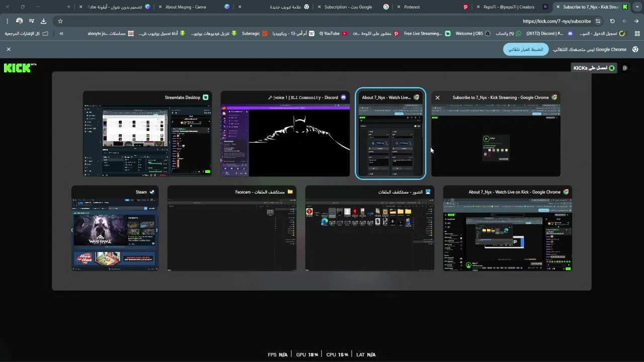The width and height of the screenshot is (644, 362).
Task: Click the CPU 15% overlay stat
Action: tap(337, 354)
